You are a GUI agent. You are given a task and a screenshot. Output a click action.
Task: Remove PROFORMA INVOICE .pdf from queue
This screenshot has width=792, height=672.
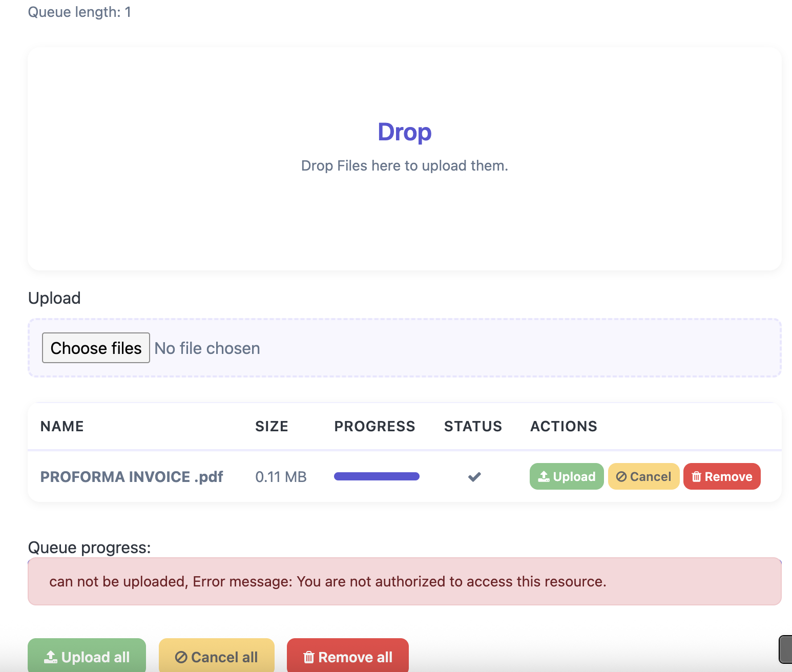[x=722, y=476]
